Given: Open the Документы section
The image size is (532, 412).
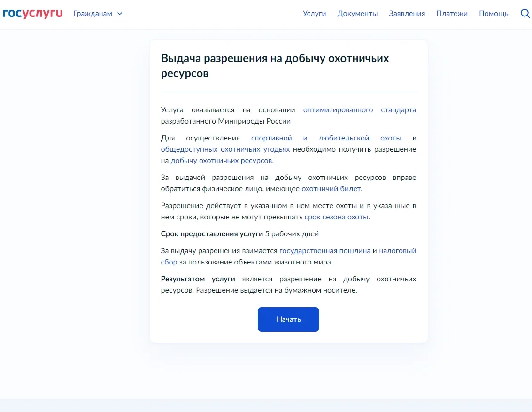Looking at the screenshot, I should click(x=357, y=14).
